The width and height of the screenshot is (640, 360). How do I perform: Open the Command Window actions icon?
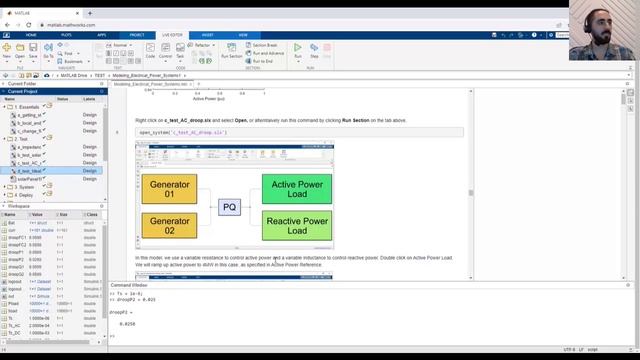pos(628,285)
